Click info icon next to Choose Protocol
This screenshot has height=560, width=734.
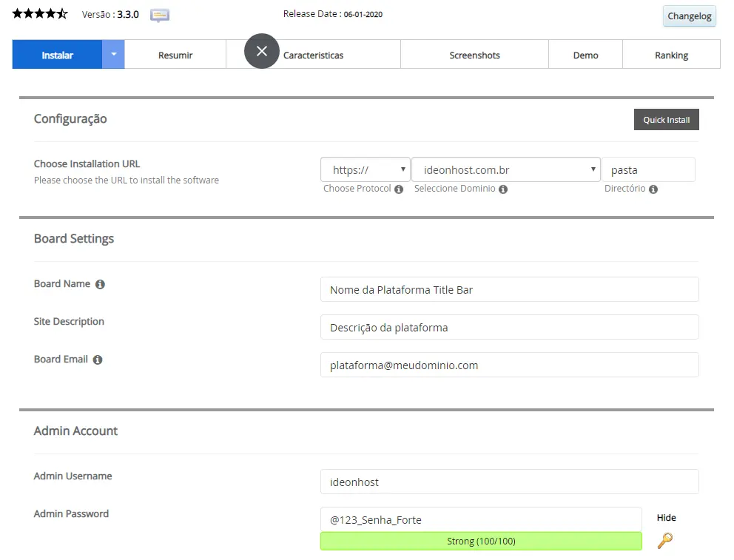399,189
